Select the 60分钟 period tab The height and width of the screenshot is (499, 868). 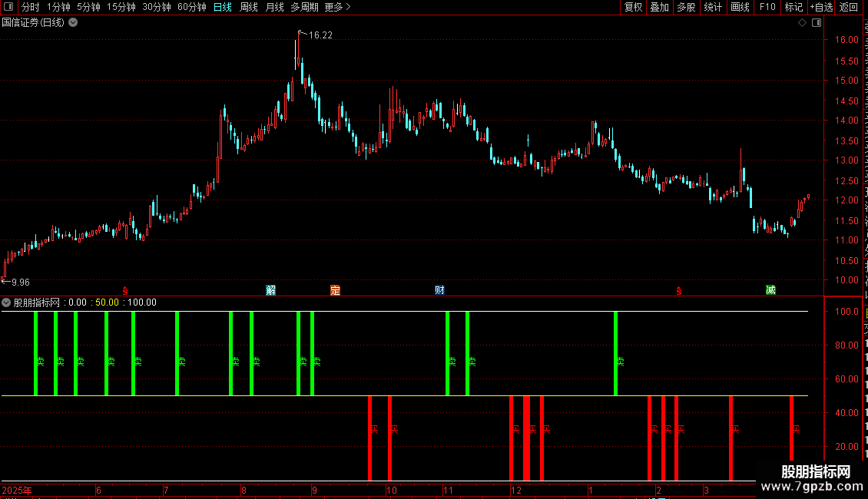(x=191, y=7)
